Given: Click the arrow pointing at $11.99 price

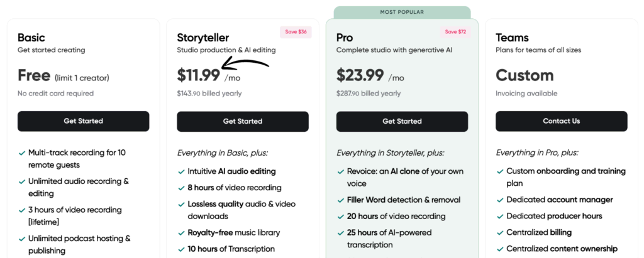Looking at the screenshot, I should click(x=247, y=63).
